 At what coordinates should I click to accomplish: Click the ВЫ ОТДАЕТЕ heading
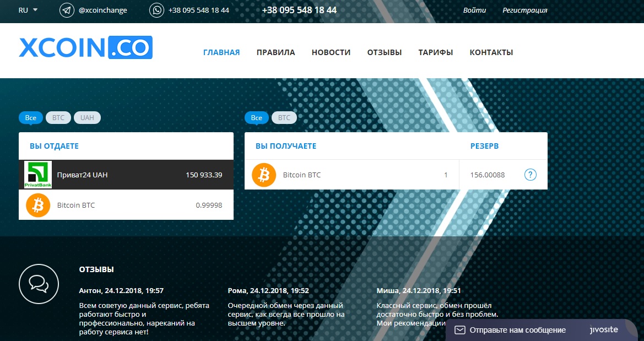(54, 146)
